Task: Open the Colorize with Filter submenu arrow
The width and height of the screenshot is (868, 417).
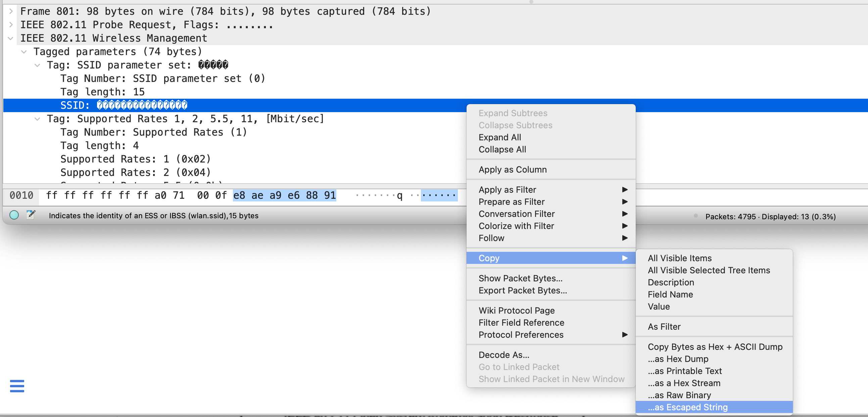Action: pos(624,226)
